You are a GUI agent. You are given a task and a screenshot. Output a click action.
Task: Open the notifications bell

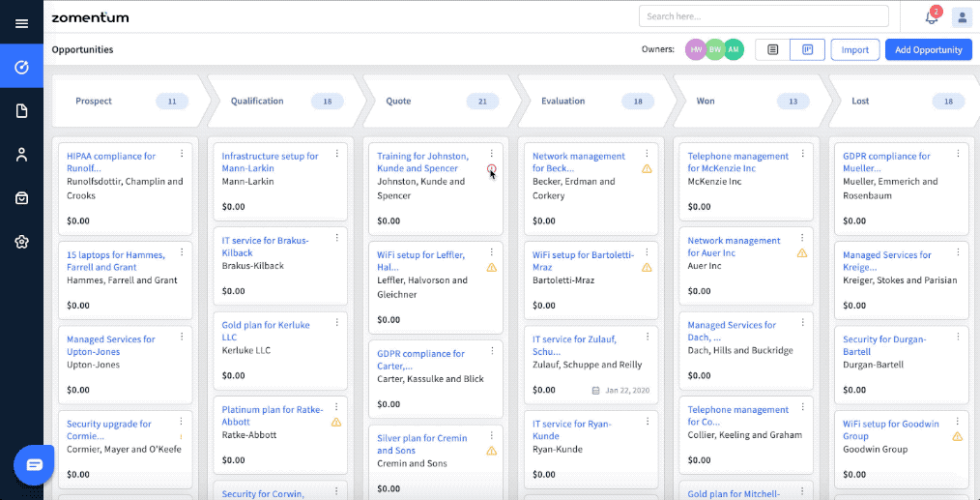931,17
